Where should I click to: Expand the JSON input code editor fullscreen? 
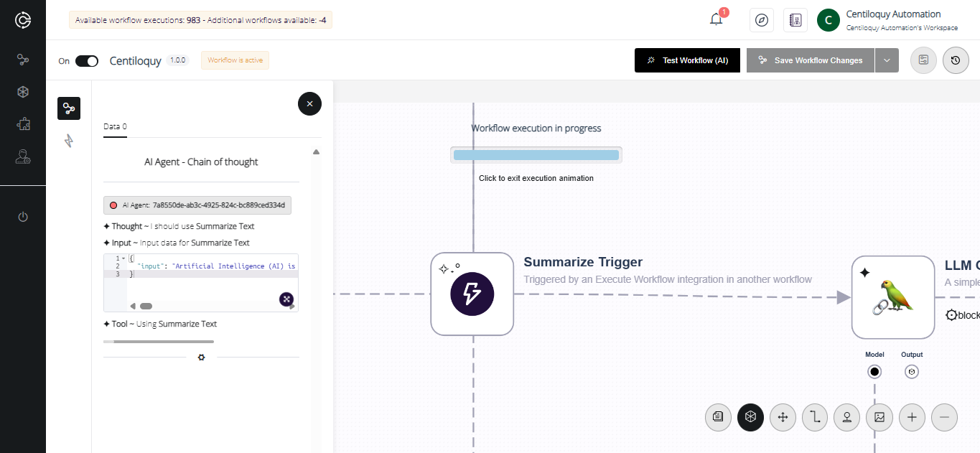pos(286,299)
